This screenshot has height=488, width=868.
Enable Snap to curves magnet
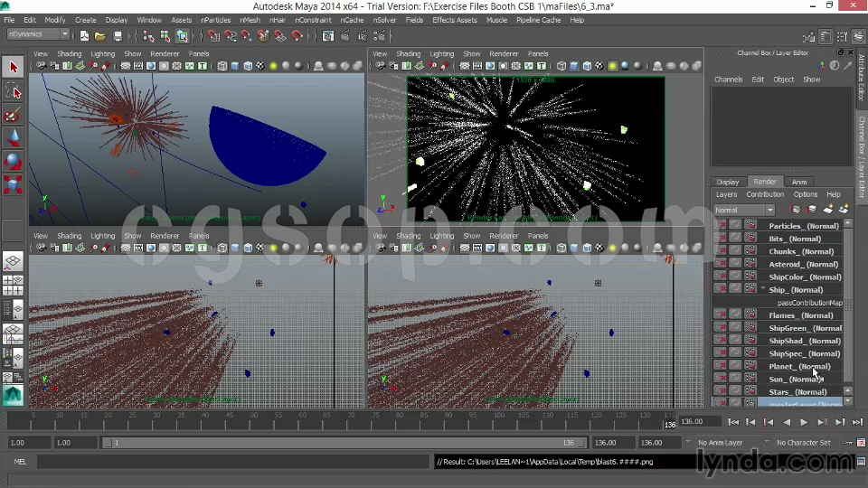click(x=231, y=36)
